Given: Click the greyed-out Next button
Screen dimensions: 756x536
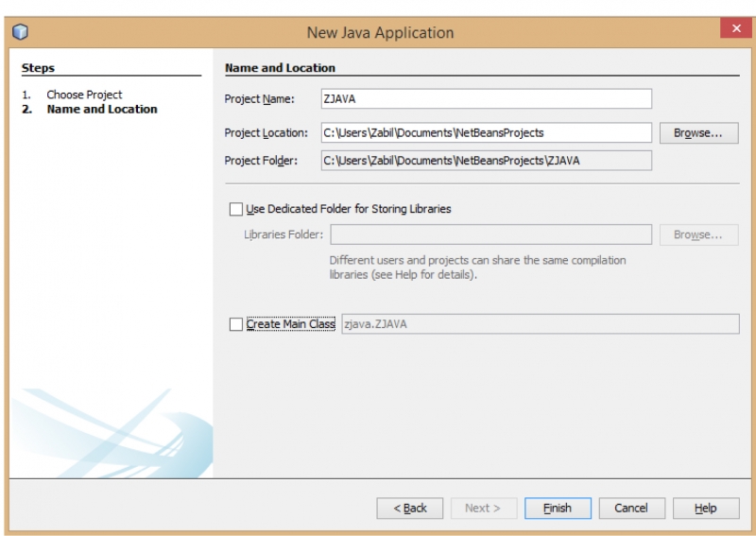Looking at the screenshot, I should tap(483, 508).
